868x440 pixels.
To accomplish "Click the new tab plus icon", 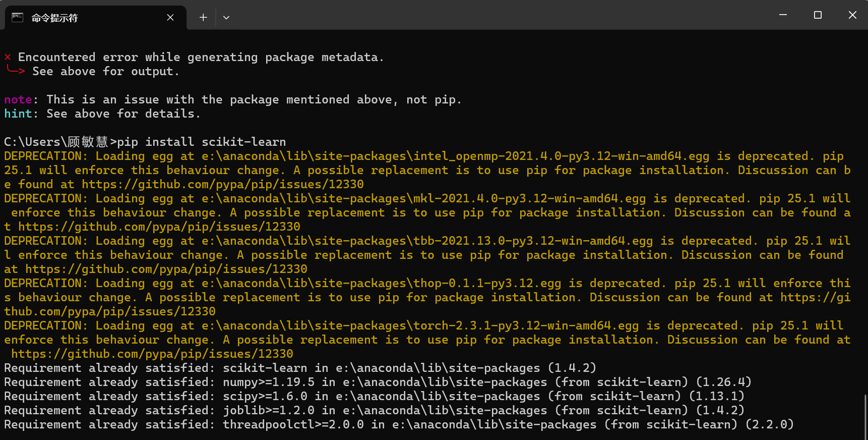I will coord(203,17).
